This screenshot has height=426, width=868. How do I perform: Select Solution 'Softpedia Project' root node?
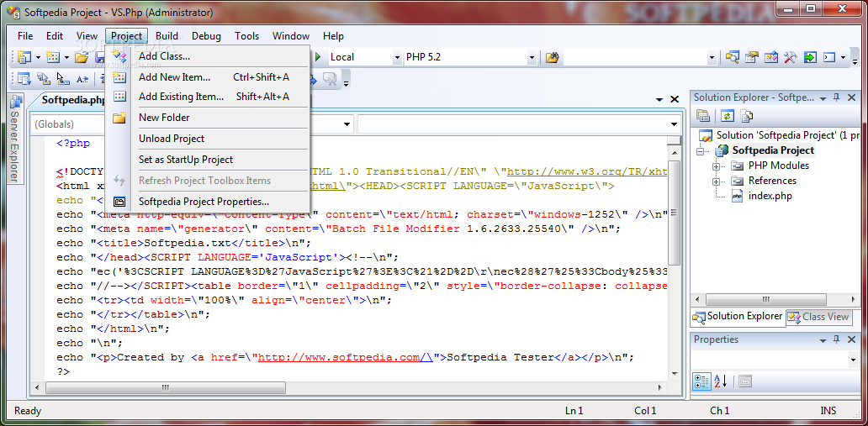tap(786, 135)
